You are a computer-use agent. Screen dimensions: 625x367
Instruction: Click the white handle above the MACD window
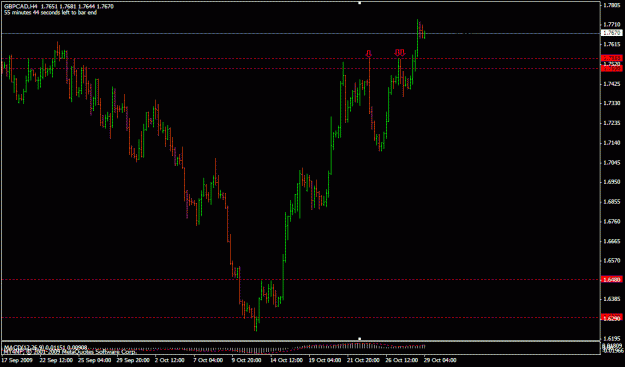[360, 339]
